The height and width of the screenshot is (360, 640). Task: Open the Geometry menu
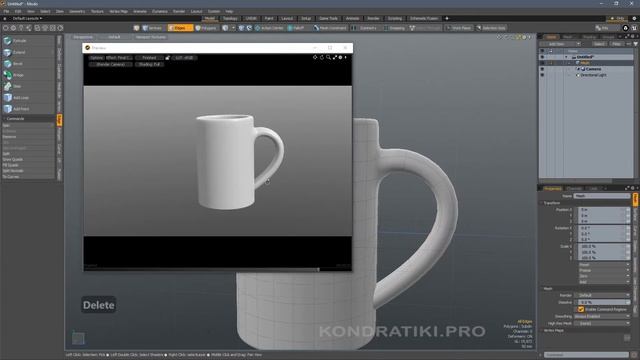click(77, 11)
